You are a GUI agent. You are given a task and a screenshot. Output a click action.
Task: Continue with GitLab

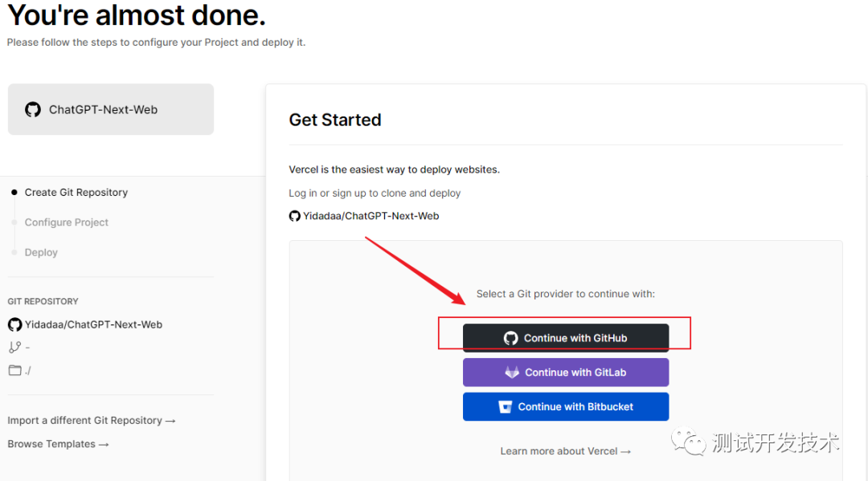click(566, 373)
